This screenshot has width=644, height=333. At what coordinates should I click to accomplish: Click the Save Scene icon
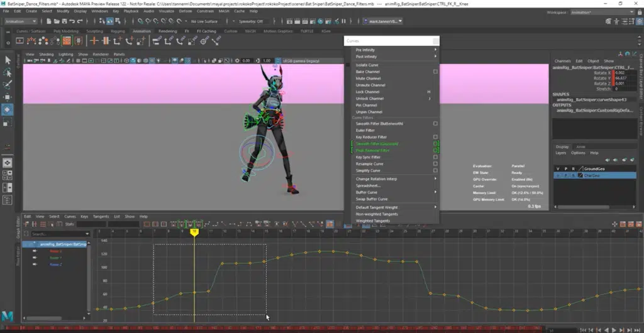[x=65, y=21]
